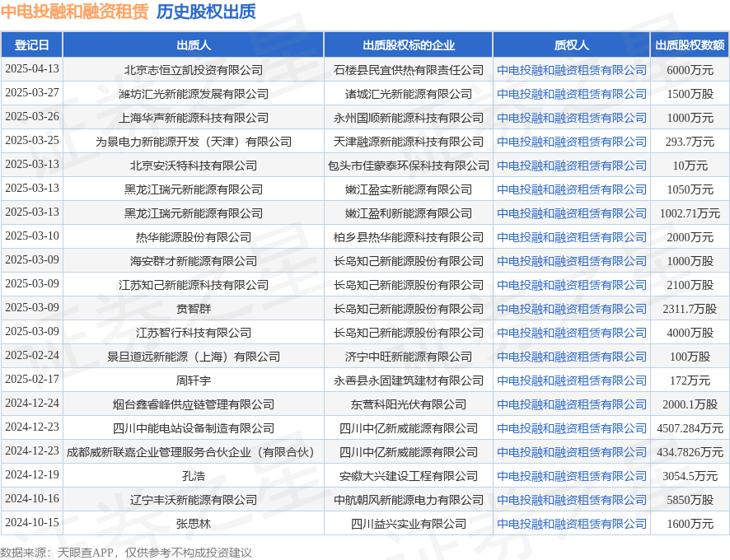
Task: Open 质权人 link in the 热华能源股份 row
Action: (572, 237)
